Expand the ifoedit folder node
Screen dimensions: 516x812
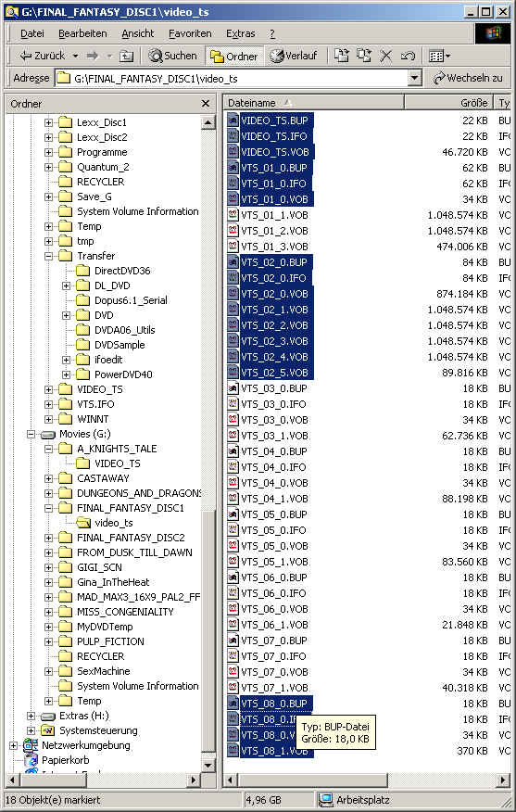66,360
